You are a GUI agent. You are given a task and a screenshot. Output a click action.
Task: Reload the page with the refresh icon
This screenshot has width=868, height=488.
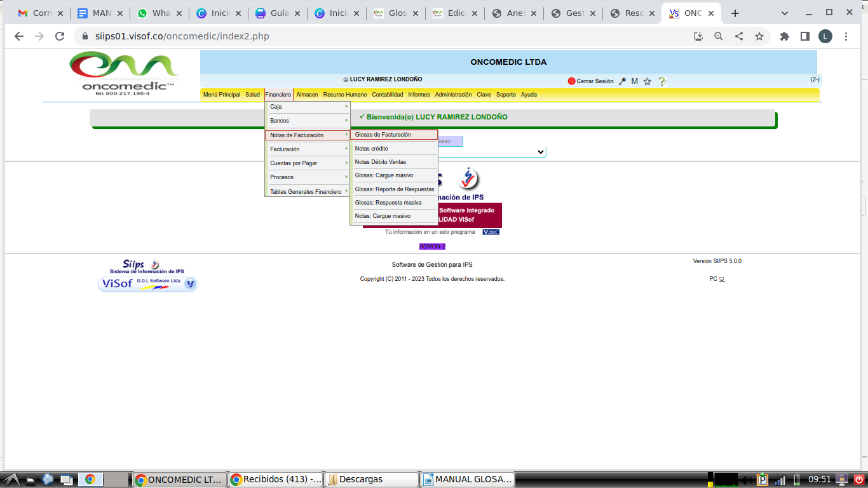click(x=60, y=36)
